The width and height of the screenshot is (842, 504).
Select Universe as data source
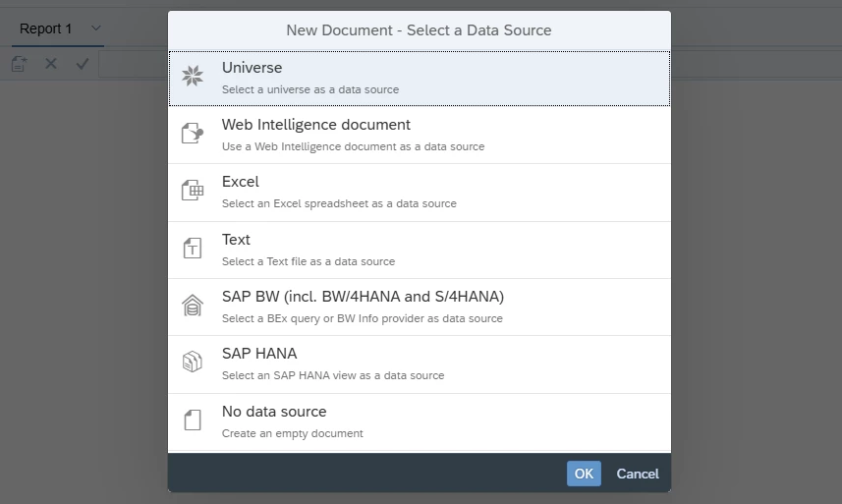[420, 79]
